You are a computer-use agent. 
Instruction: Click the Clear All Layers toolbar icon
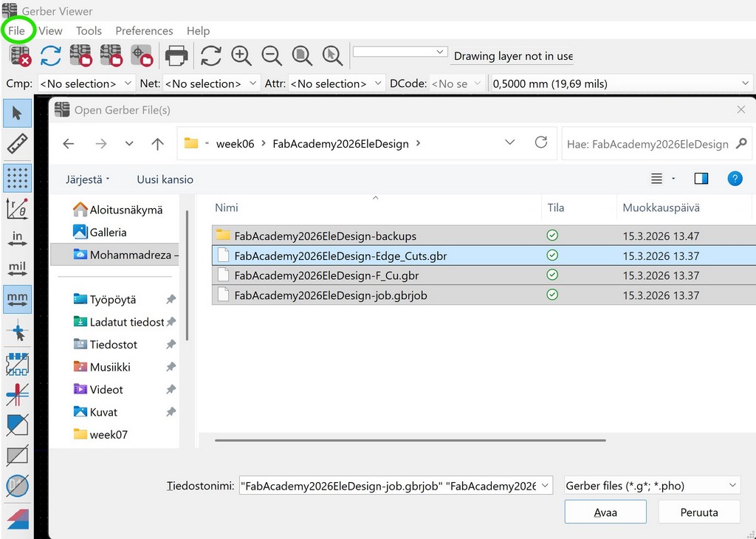point(20,55)
